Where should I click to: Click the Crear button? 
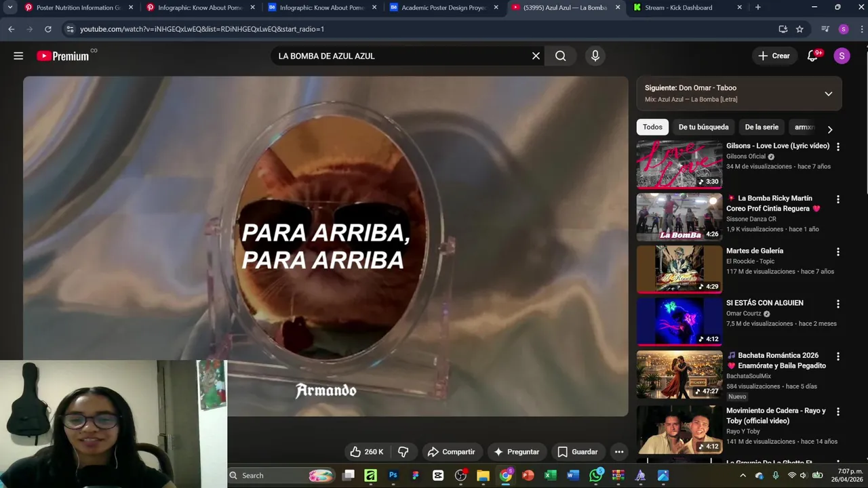pos(774,56)
